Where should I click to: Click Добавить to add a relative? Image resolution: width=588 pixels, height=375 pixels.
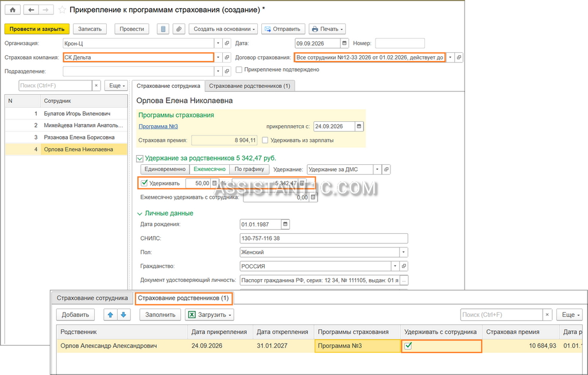(x=75, y=315)
